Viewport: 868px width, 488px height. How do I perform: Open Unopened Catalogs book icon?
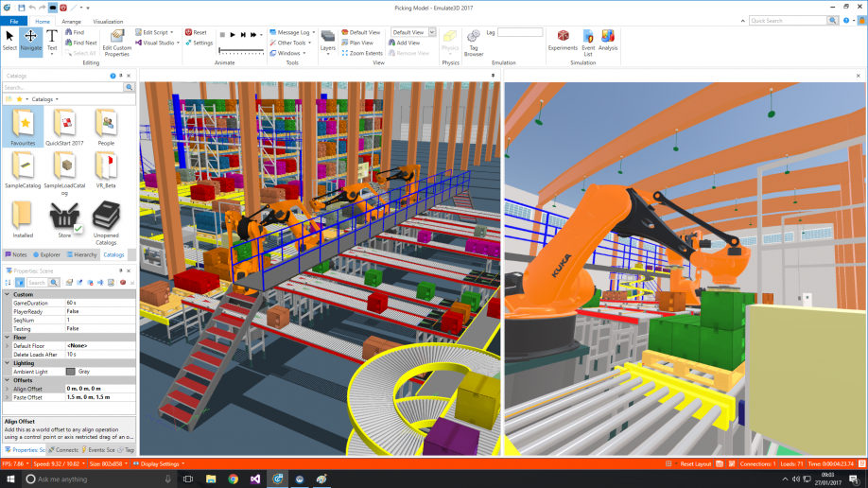click(x=106, y=222)
